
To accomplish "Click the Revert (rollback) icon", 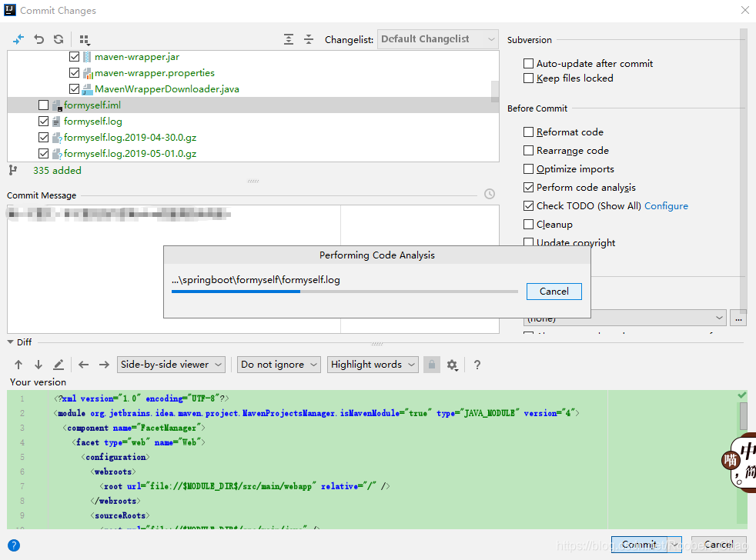I will pyautogui.click(x=39, y=39).
